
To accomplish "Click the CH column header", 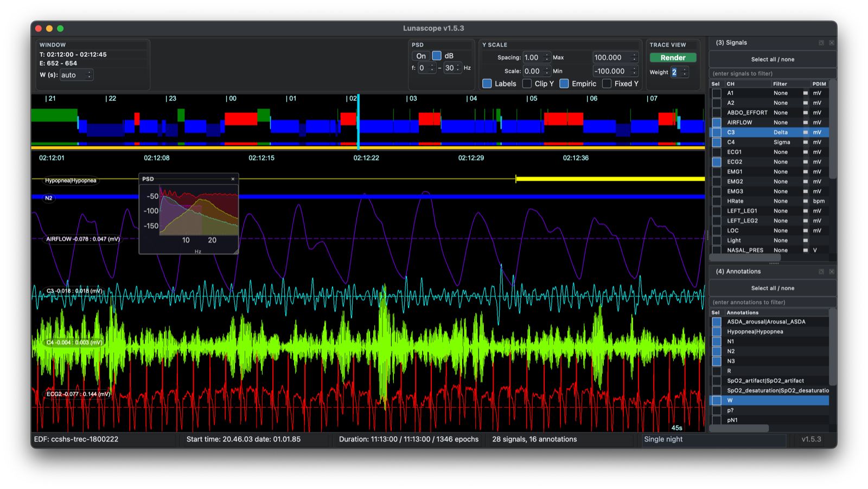I will (748, 84).
